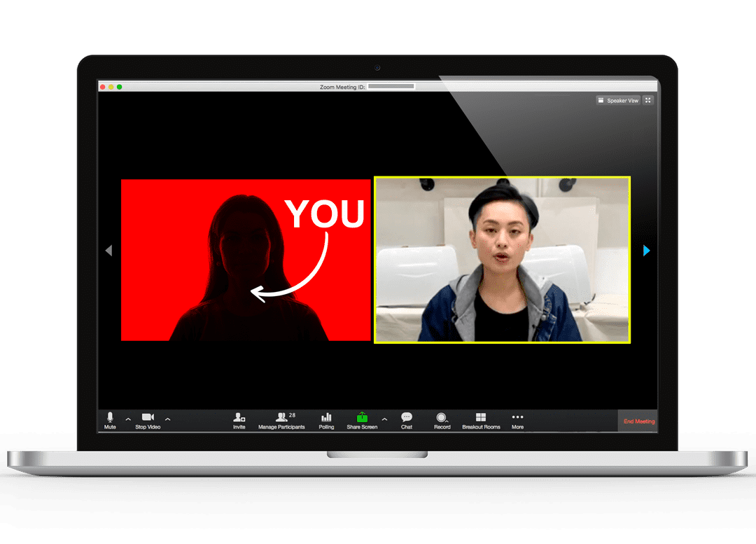Image resolution: width=756 pixels, height=544 pixels.
Task: Launch Polling from the toolbar
Action: 326,417
